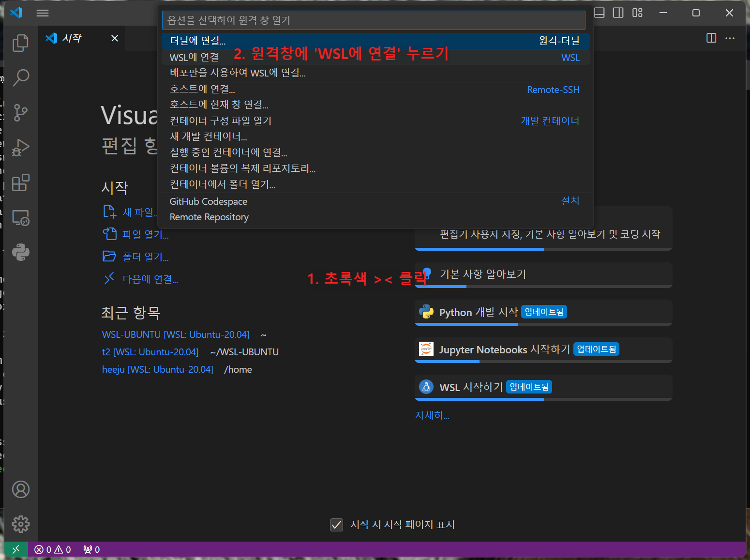Click the '다음에 연결...' link

pyautogui.click(x=140, y=279)
